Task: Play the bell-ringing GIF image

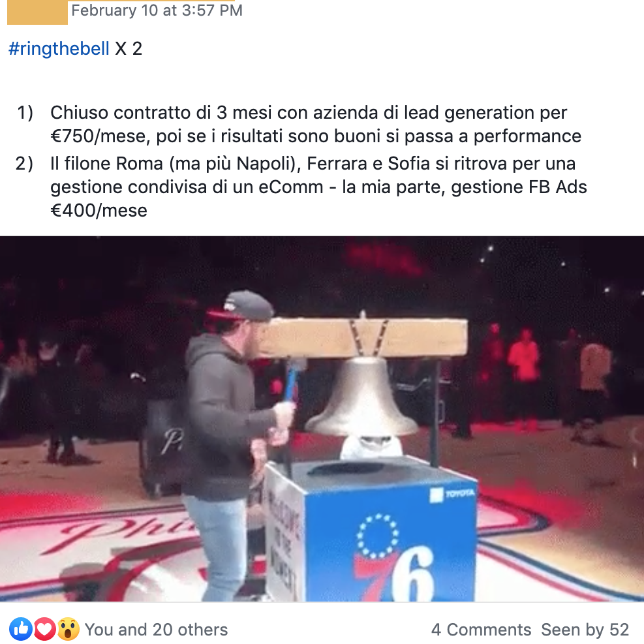Action: pyautogui.click(x=322, y=419)
